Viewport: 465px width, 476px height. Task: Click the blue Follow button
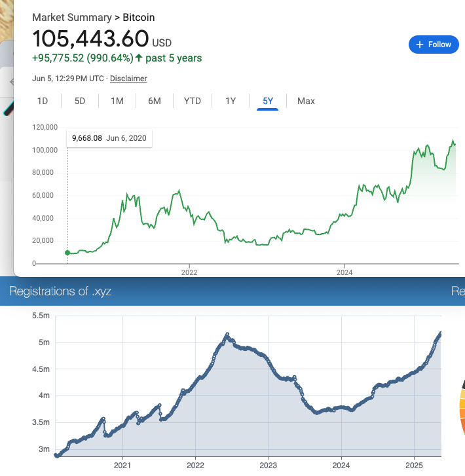coord(434,45)
